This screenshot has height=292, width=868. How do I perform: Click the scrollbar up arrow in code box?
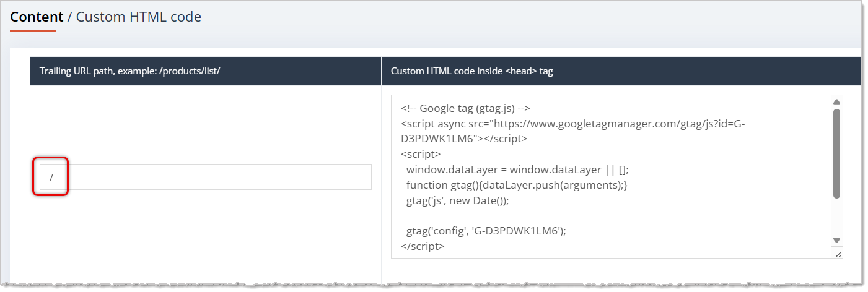836,102
